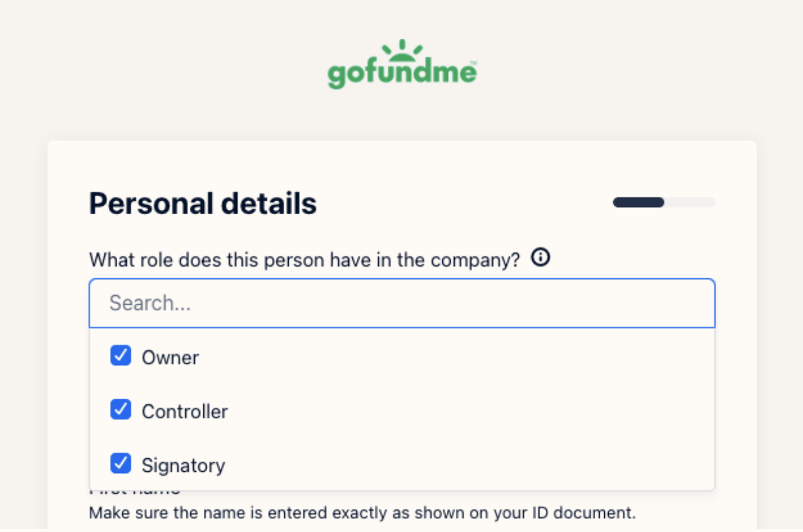Toggle the Signatory checkbox off

[120, 463]
